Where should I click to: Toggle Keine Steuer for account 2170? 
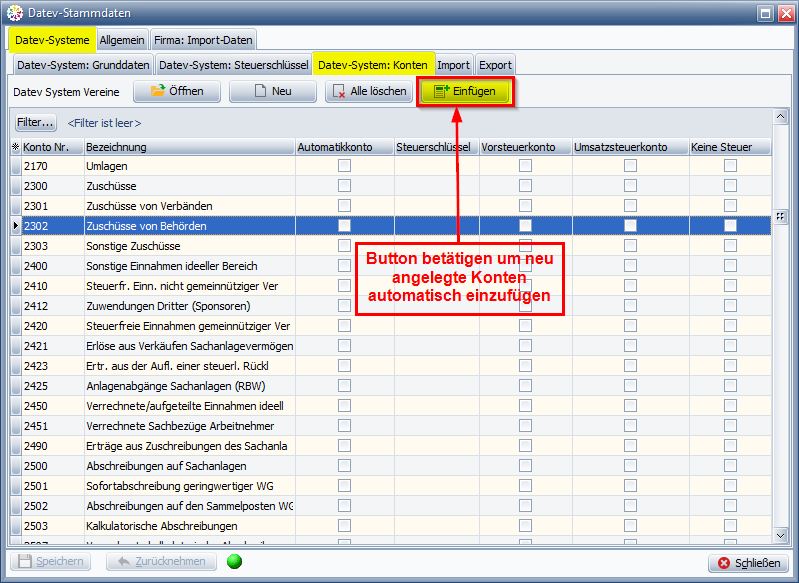(x=730, y=166)
